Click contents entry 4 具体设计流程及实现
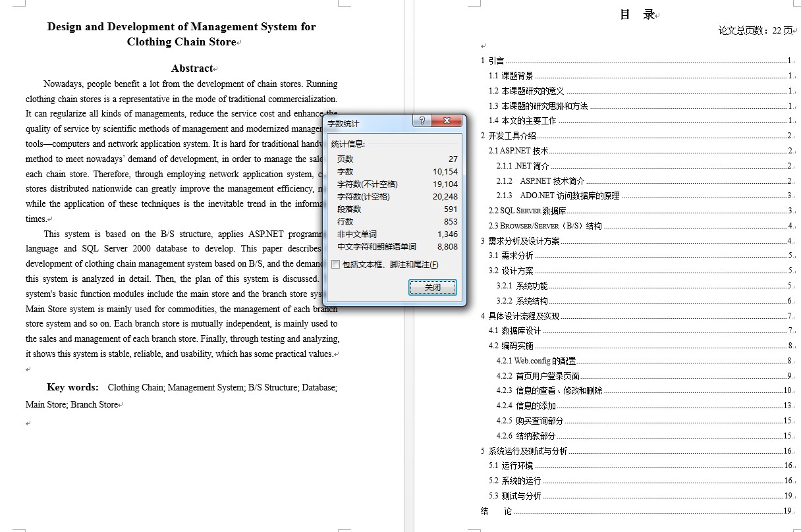The image size is (801, 532). tap(636, 316)
